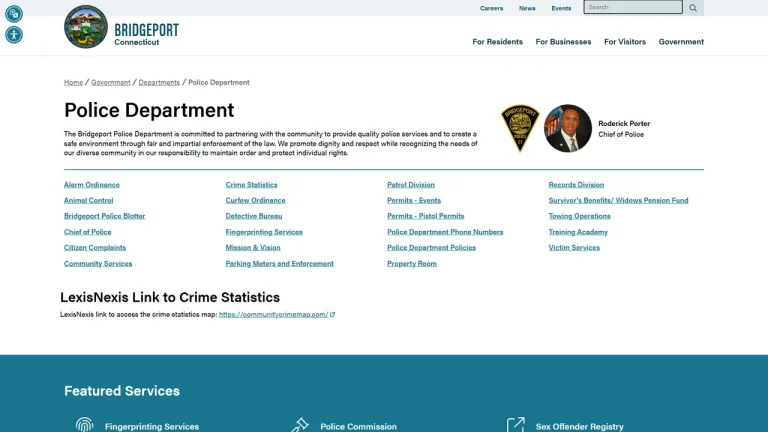The image size is (768, 432).
Task: Open the Government menu
Action: coord(681,42)
